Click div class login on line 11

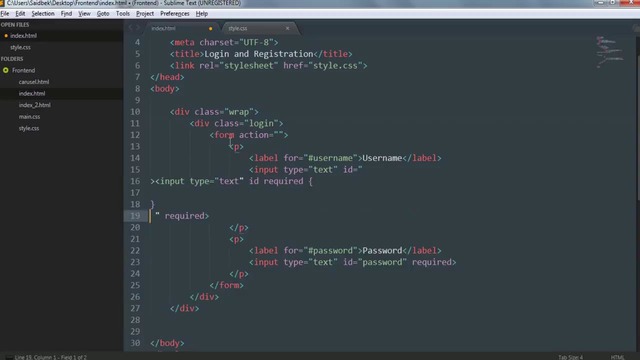coord(236,123)
